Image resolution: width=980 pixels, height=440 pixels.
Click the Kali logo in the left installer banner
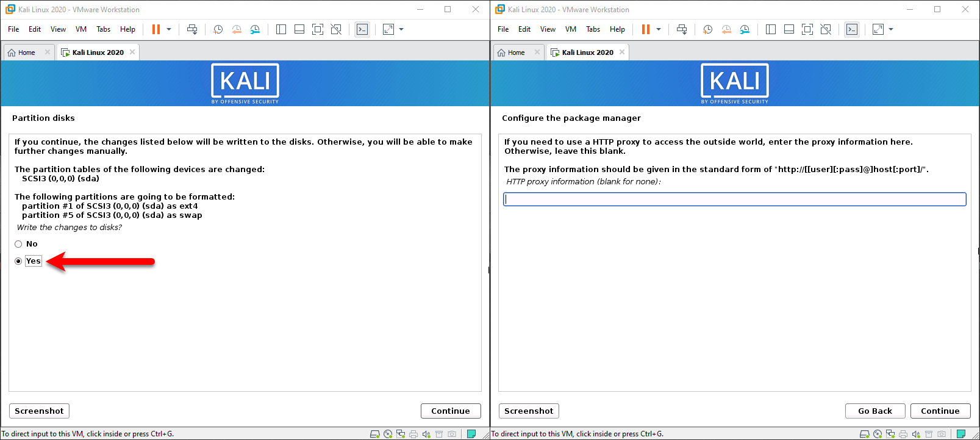[x=245, y=84]
